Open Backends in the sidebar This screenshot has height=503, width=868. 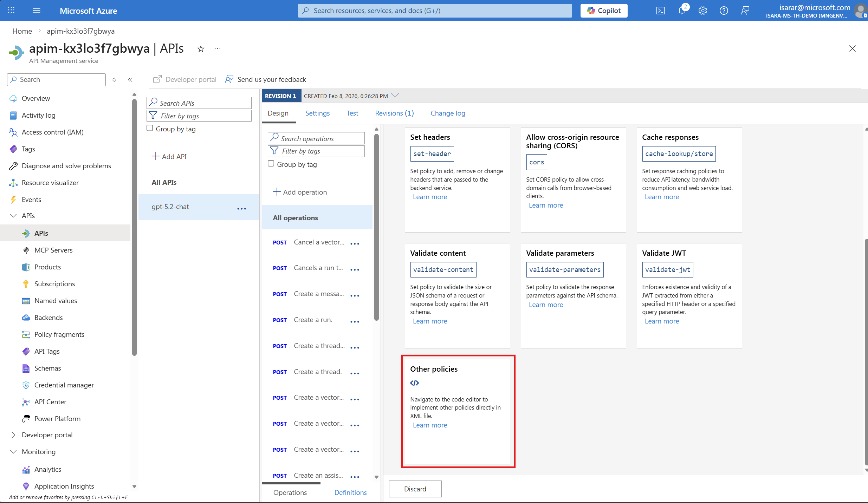[x=48, y=318]
